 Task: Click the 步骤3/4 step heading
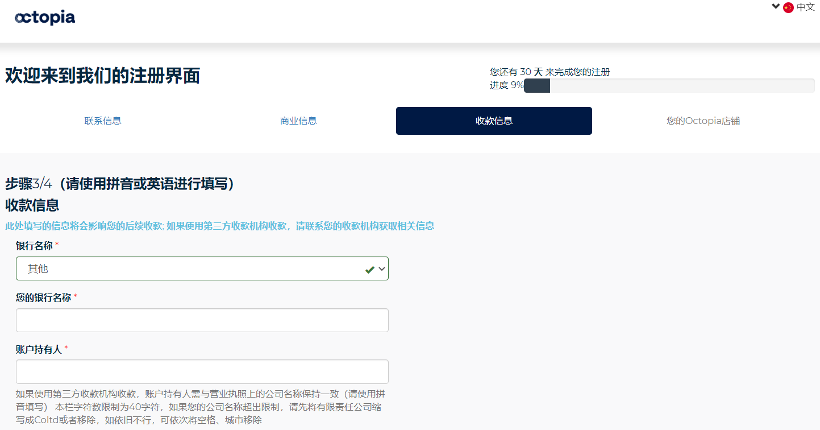[119, 184]
